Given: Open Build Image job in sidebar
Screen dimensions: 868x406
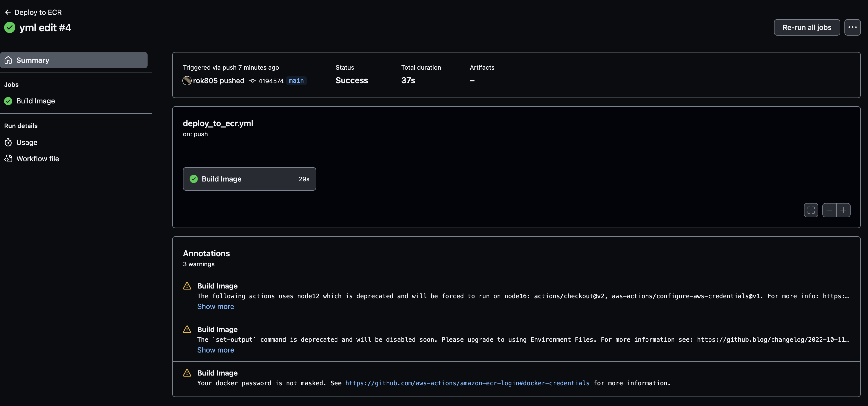Looking at the screenshot, I should [35, 101].
